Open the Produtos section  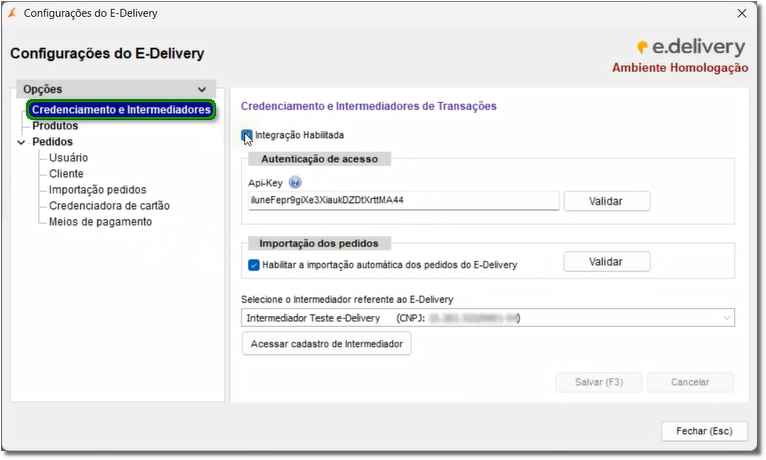[55, 126]
